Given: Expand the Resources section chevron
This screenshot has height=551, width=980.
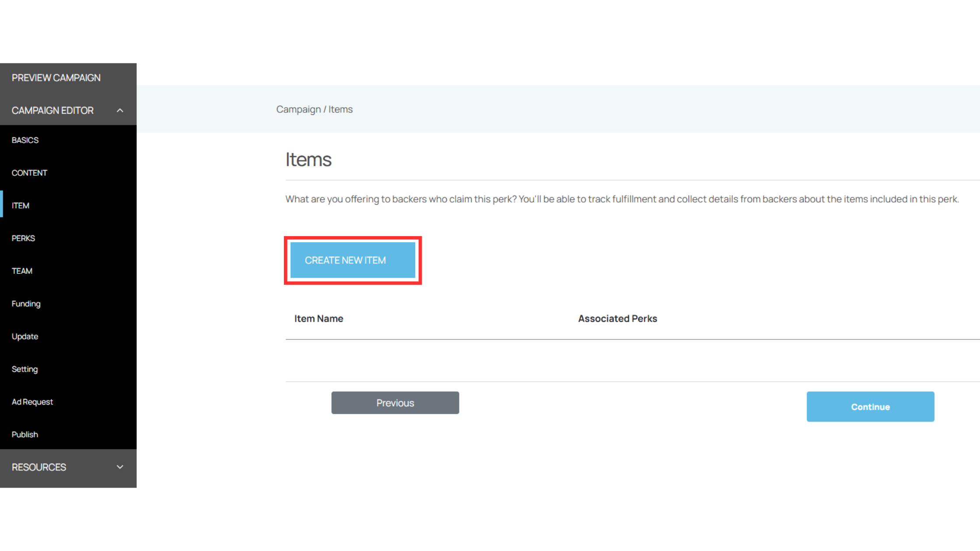Looking at the screenshot, I should pos(120,467).
